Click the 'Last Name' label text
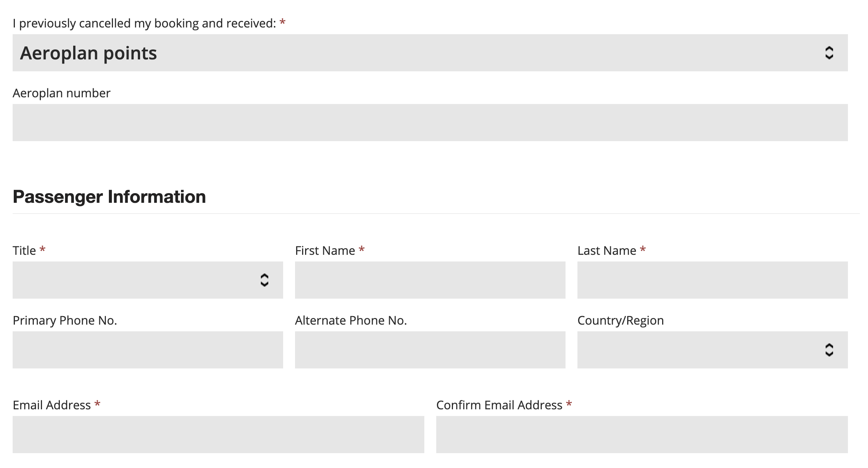The height and width of the screenshot is (468, 868). tap(606, 251)
